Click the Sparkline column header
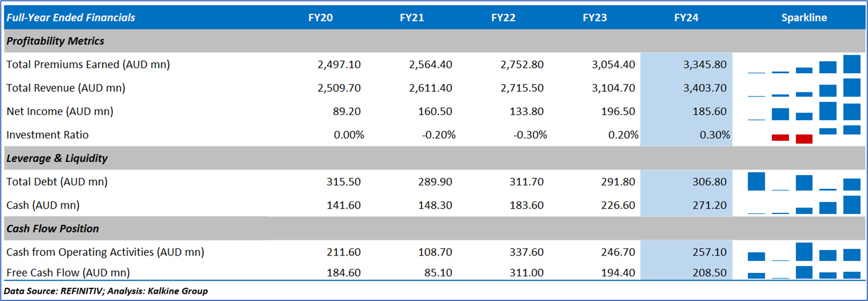 (x=804, y=18)
